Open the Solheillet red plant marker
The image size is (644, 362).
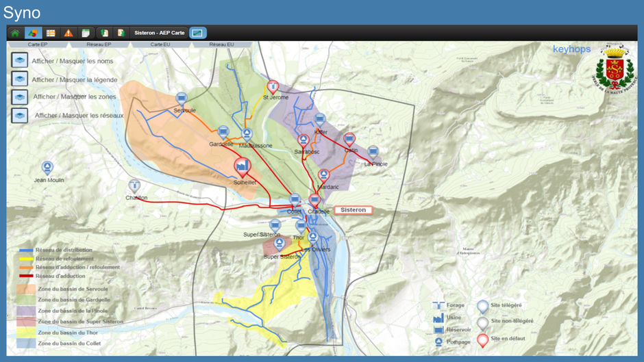(x=243, y=166)
